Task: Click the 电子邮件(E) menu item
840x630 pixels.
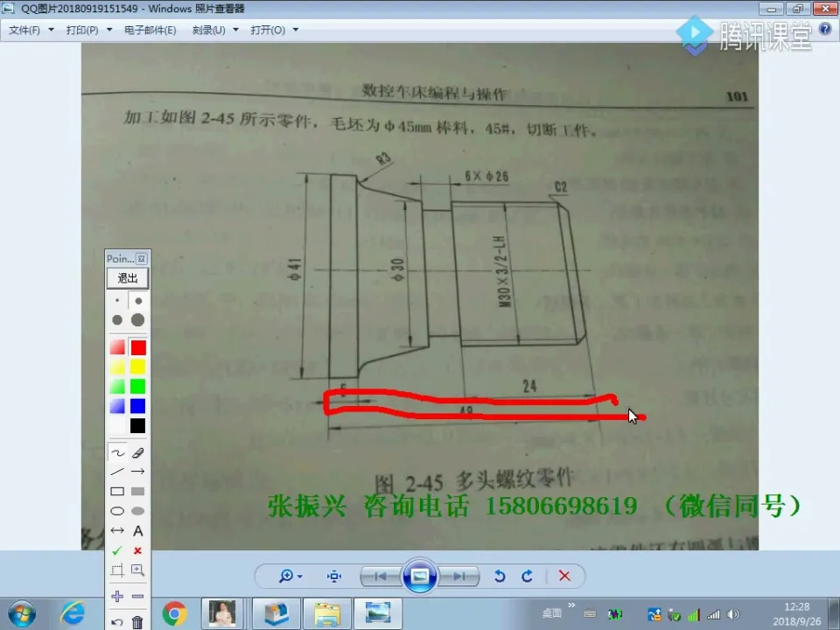Action: point(151,29)
